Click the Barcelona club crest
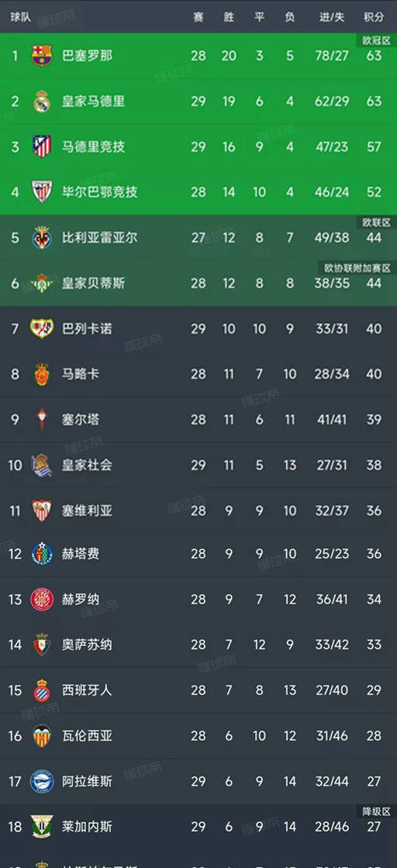 pyautogui.click(x=42, y=56)
